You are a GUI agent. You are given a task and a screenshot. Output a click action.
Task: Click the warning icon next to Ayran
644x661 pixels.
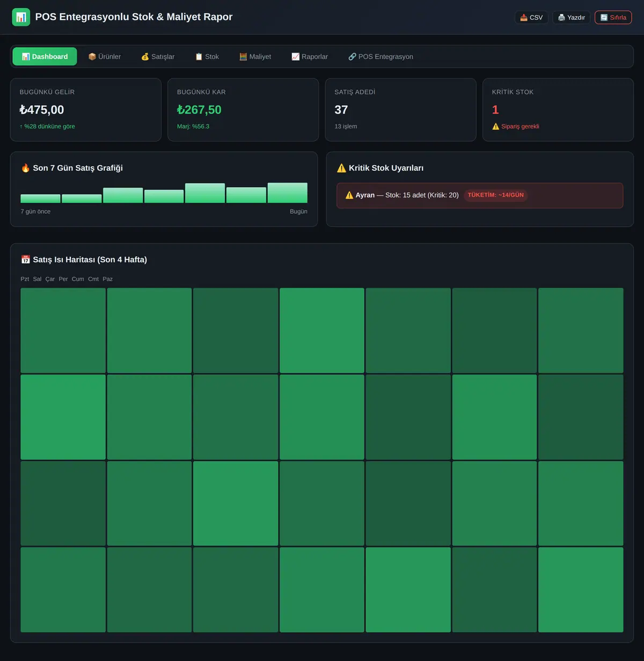[349, 195]
